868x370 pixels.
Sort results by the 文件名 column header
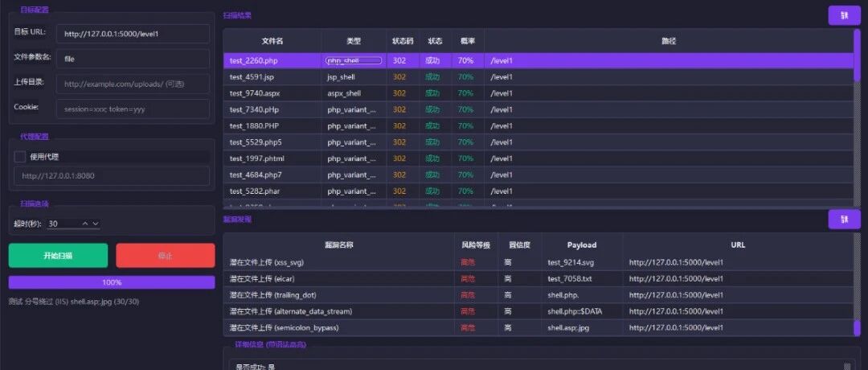(272, 41)
